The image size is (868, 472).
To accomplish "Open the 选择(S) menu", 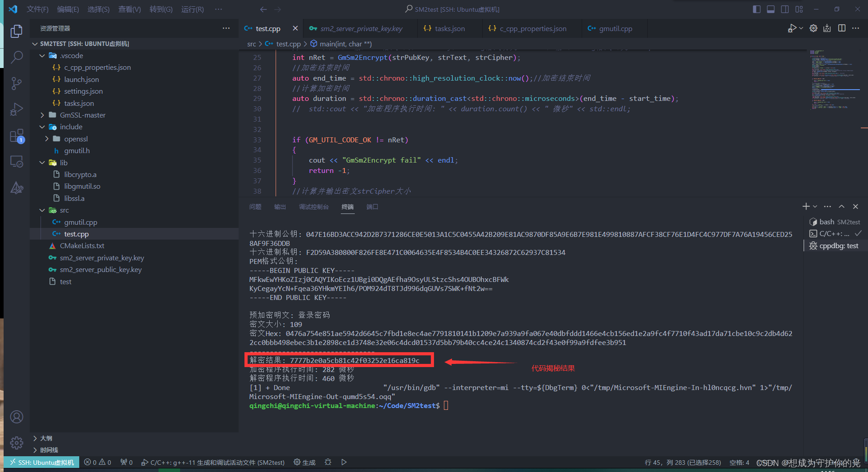I will click(x=98, y=9).
